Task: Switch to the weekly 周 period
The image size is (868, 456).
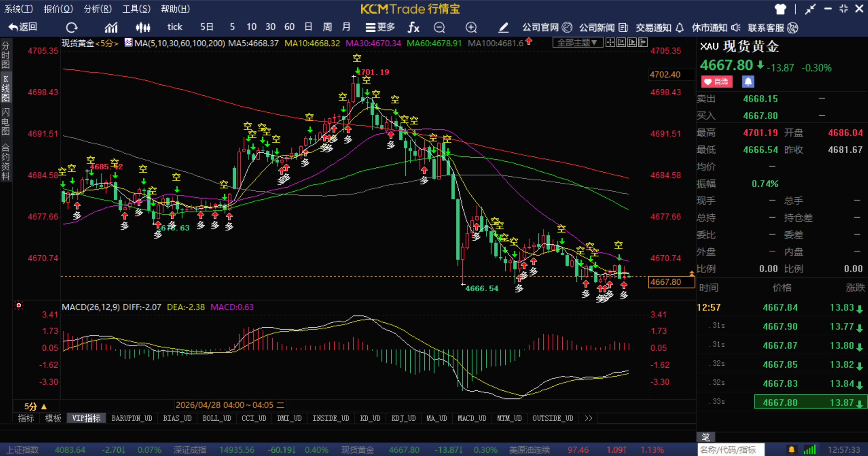Action: pyautogui.click(x=327, y=27)
